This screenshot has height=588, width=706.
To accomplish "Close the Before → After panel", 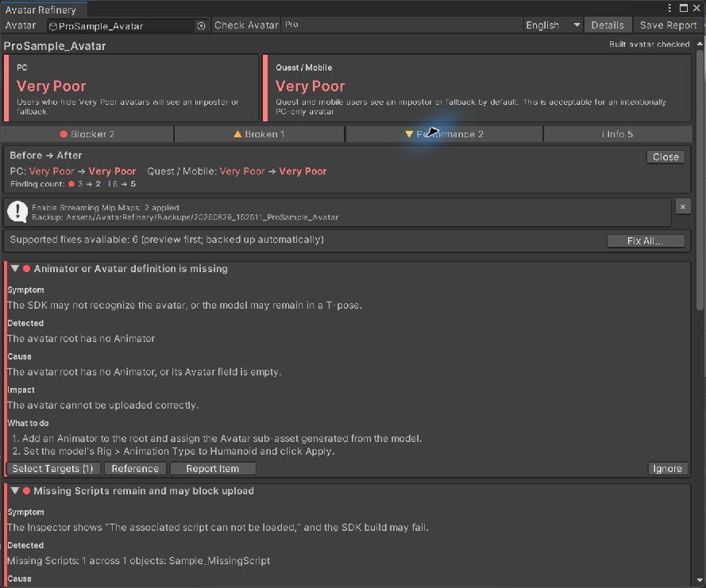I will point(665,157).
